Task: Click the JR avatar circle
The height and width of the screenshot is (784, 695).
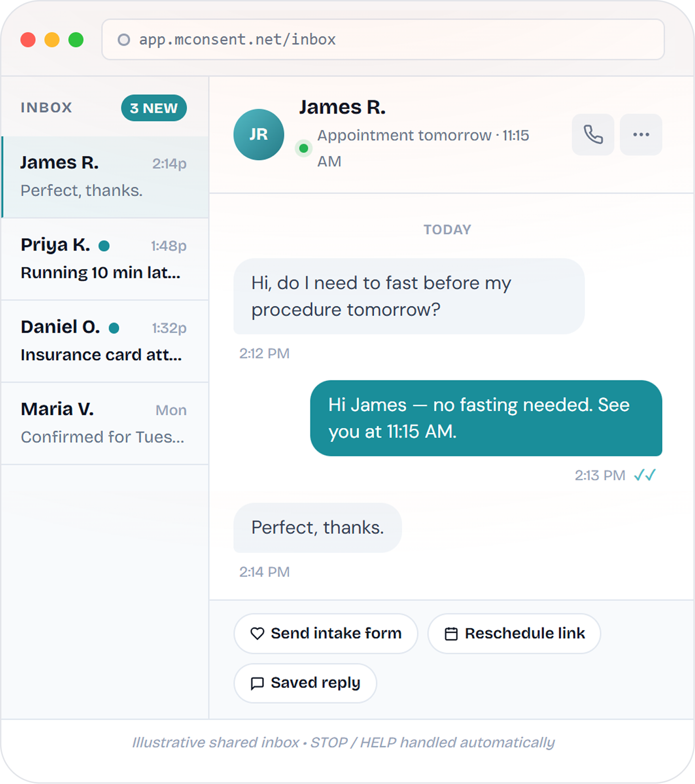Action: [x=258, y=135]
